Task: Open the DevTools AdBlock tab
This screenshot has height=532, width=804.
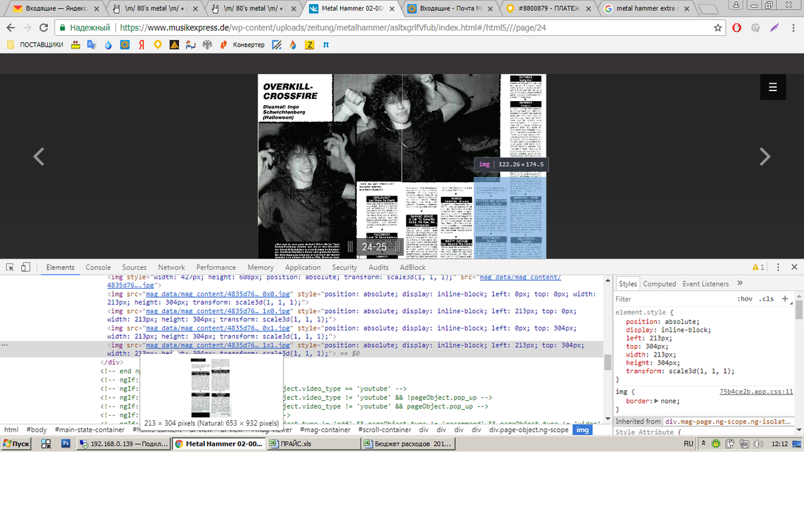Action: pyautogui.click(x=413, y=267)
